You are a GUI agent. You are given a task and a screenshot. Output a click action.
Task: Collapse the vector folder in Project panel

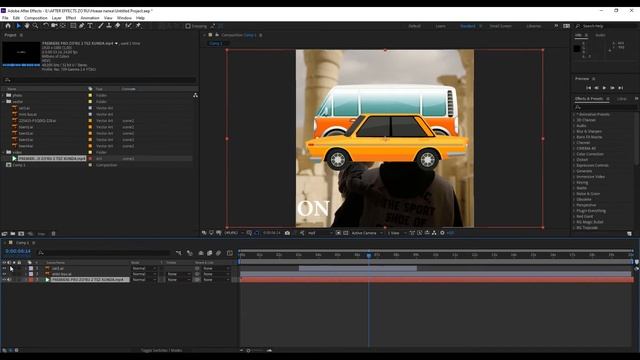click(x=4, y=102)
